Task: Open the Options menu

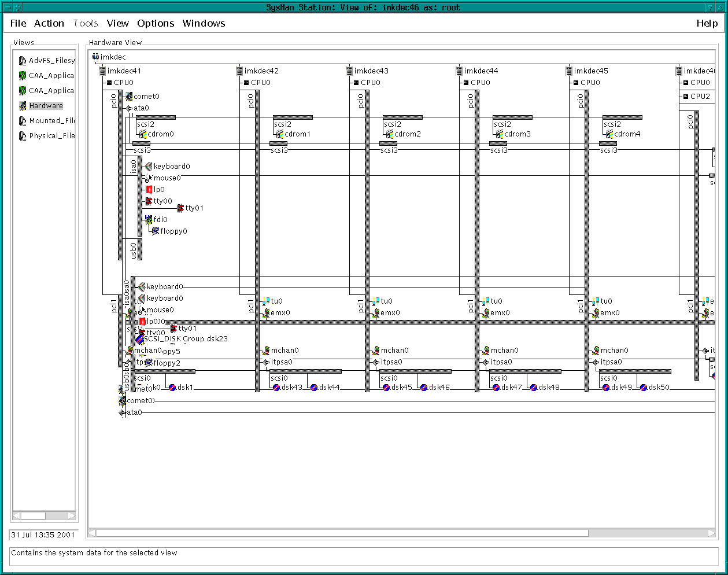Action: [156, 24]
